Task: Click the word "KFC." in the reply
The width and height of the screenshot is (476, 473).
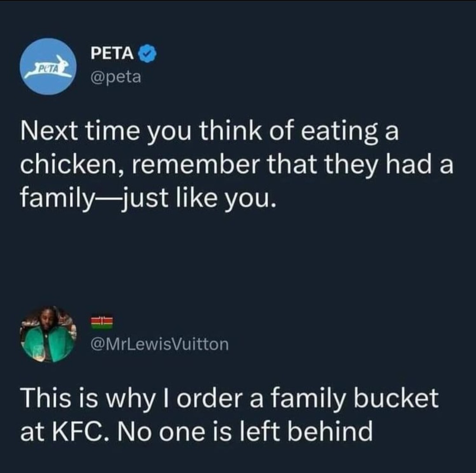Action: (x=81, y=432)
